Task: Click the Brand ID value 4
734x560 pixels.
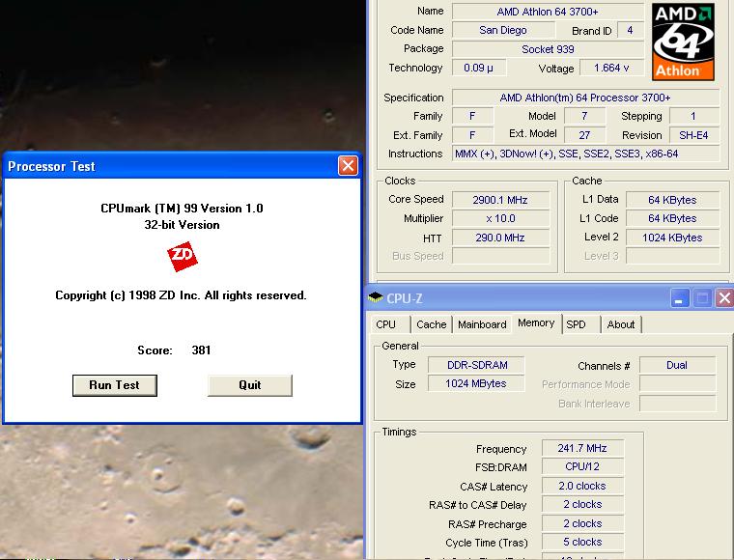Action: click(x=630, y=30)
